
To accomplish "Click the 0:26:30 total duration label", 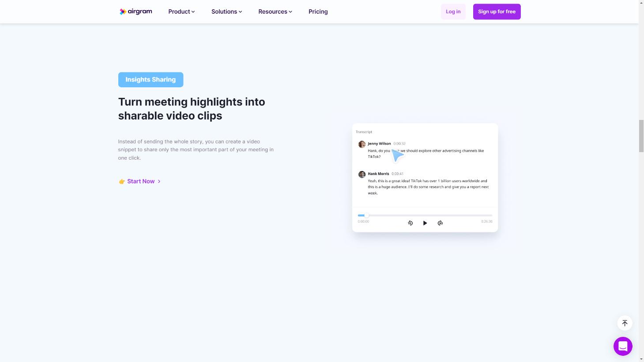I will pyautogui.click(x=486, y=221).
